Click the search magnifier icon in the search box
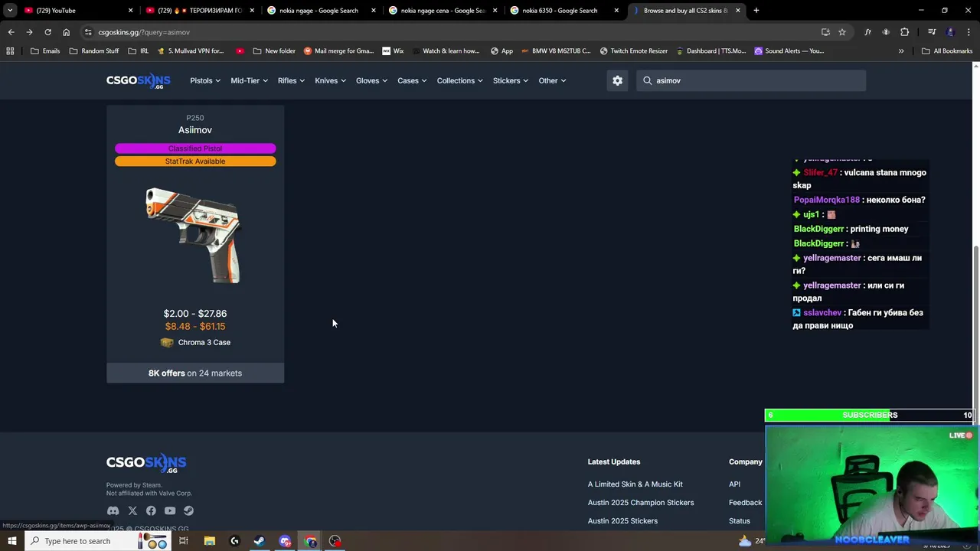 click(648, 80)
